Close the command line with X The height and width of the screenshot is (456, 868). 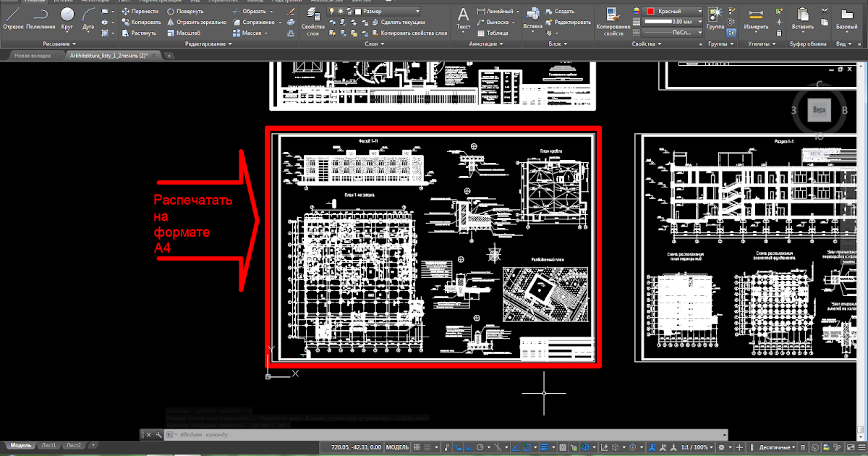point(149,434)
